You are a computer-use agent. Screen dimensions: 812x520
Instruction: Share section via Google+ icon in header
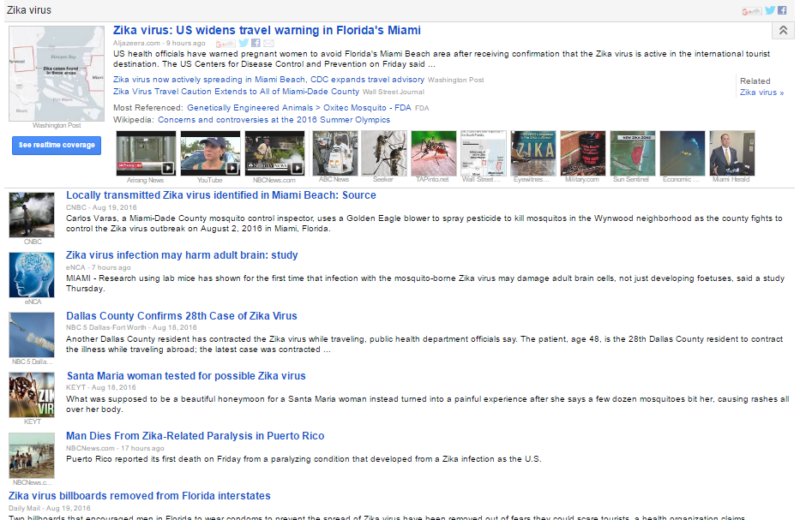click(751, 11)
